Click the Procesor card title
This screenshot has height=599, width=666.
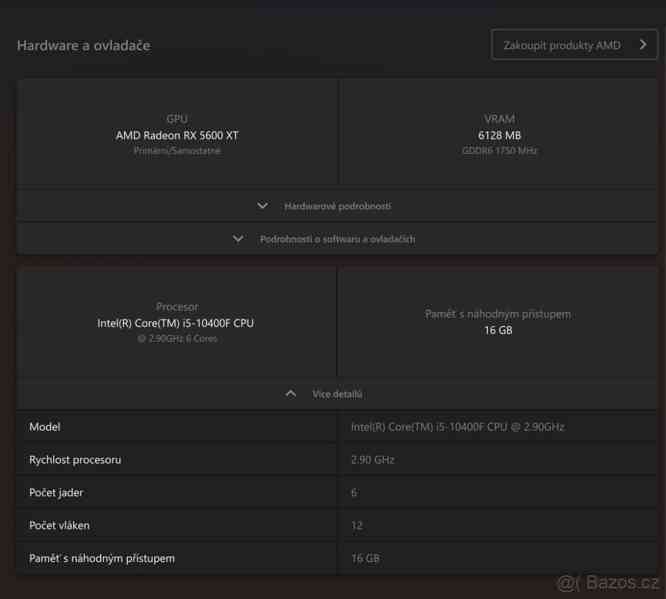pos(177,307)
